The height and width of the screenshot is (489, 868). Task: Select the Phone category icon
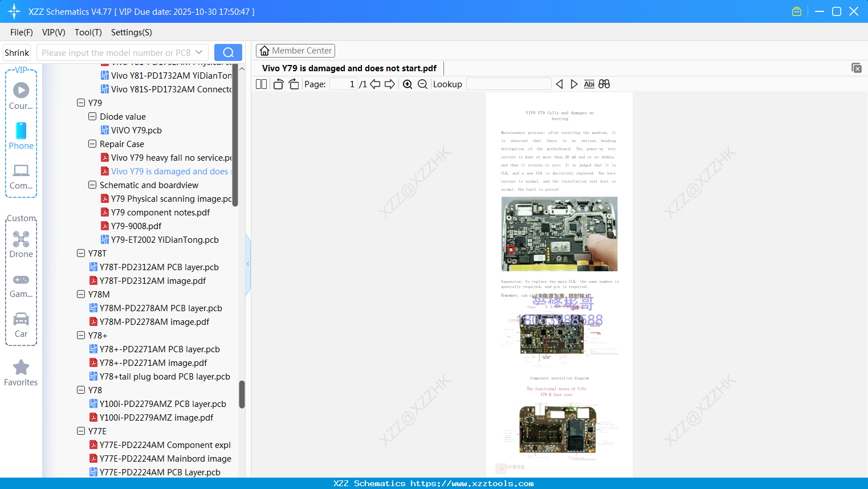[x=21, y=136]
